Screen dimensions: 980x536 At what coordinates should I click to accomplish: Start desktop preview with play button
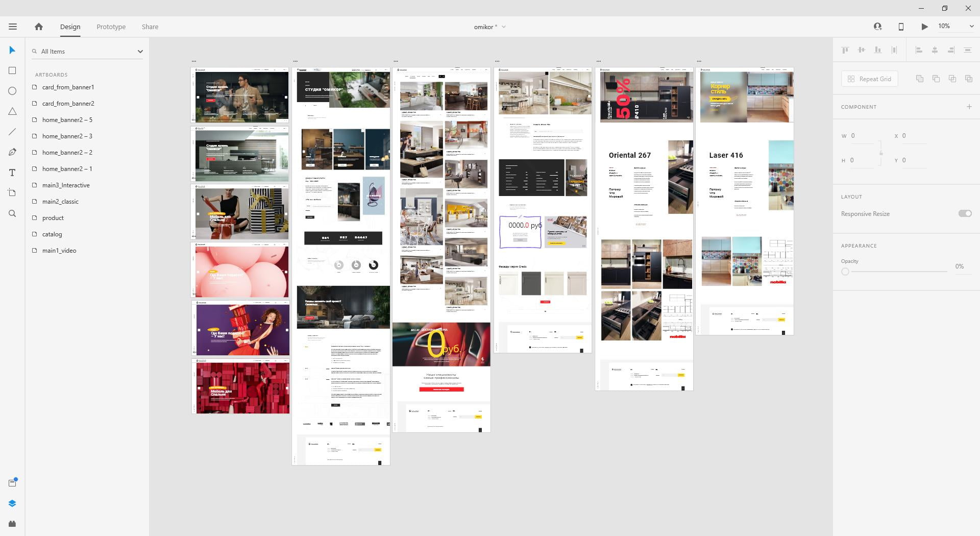pyautogui.click(x=924, y=27)
